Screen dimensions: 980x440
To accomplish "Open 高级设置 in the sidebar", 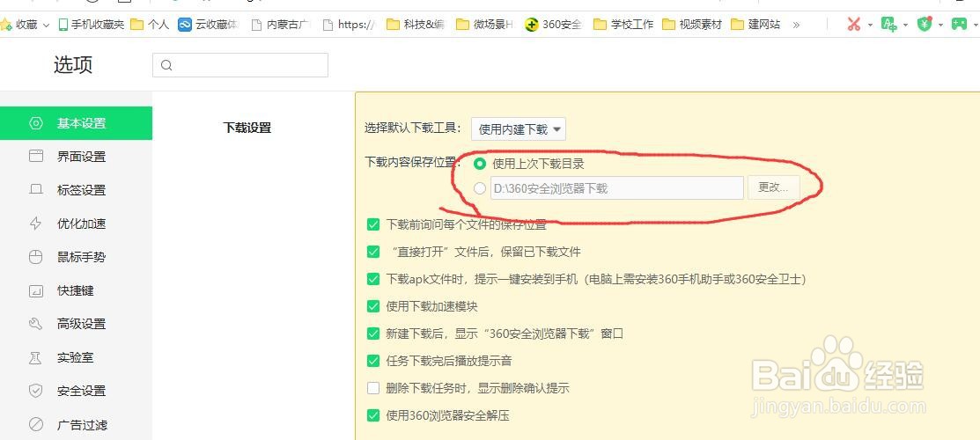I will click(x=77, y=324).
